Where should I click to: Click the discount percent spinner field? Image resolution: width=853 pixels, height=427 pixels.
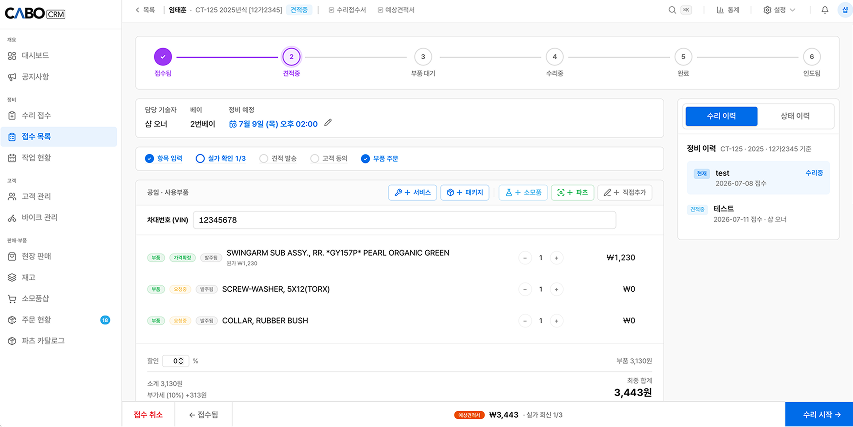click(176, 361)
